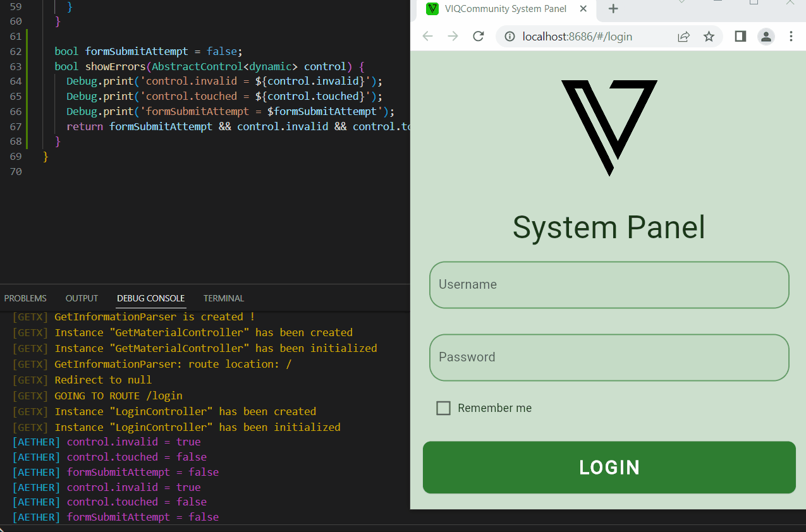The height and width of the screenshot is (532, 806).
Task: Open Chrome's side panel icon
Action: click(740, 36)
